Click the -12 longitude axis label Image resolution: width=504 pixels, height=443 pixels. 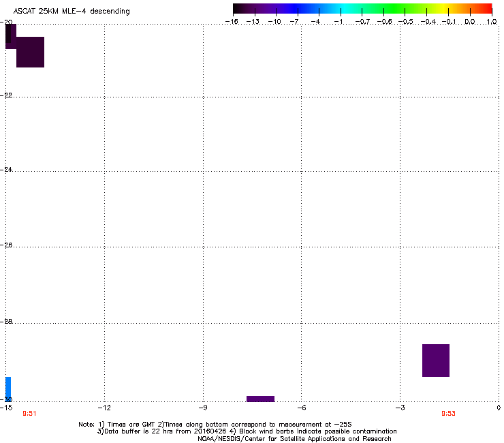[x=104, y=408]
